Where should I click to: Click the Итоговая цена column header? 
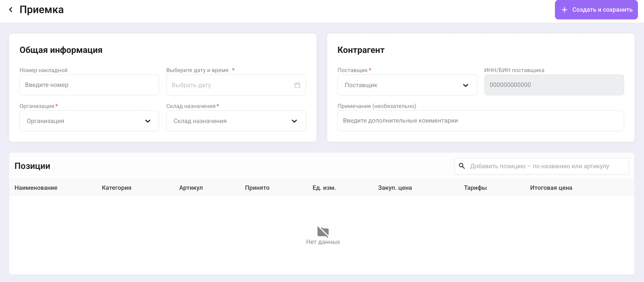pos(551,188)
